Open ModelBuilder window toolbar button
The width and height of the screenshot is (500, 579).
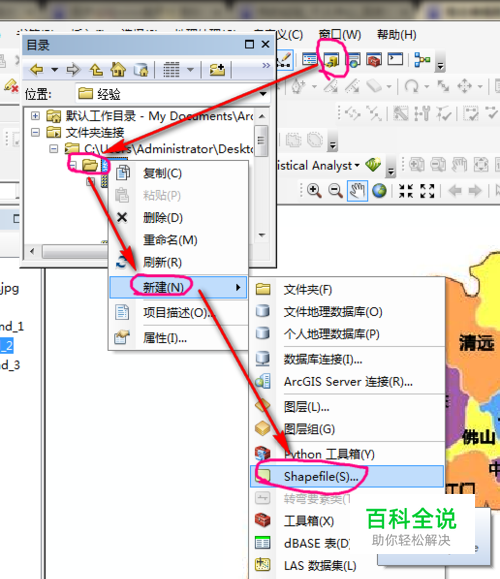coord(422,59)
